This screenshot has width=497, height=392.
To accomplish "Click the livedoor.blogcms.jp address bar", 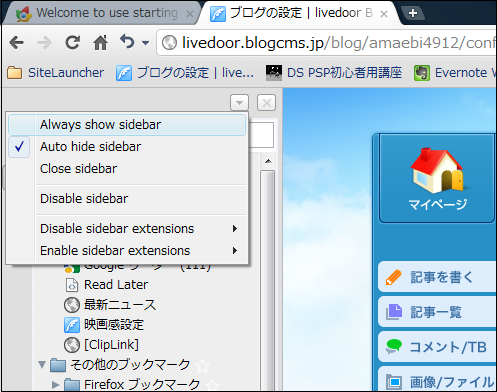I will [327, 43].
